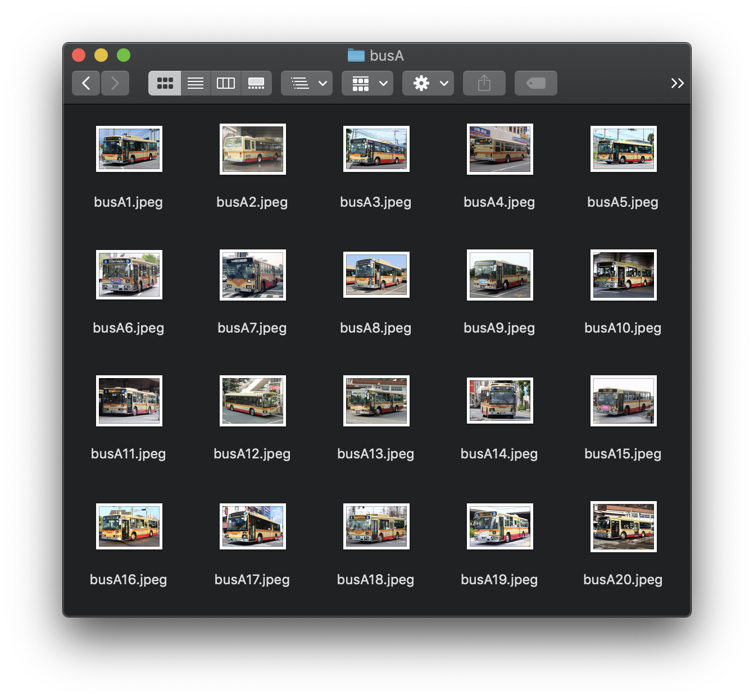Click the file name label busA15.jpeg
The width and height of the screenshot is (754, 700).
[x=623, y=454]
